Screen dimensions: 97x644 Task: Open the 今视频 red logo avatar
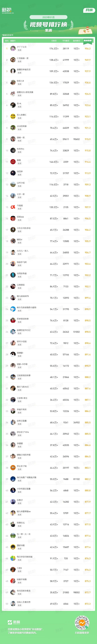(13, 207)
